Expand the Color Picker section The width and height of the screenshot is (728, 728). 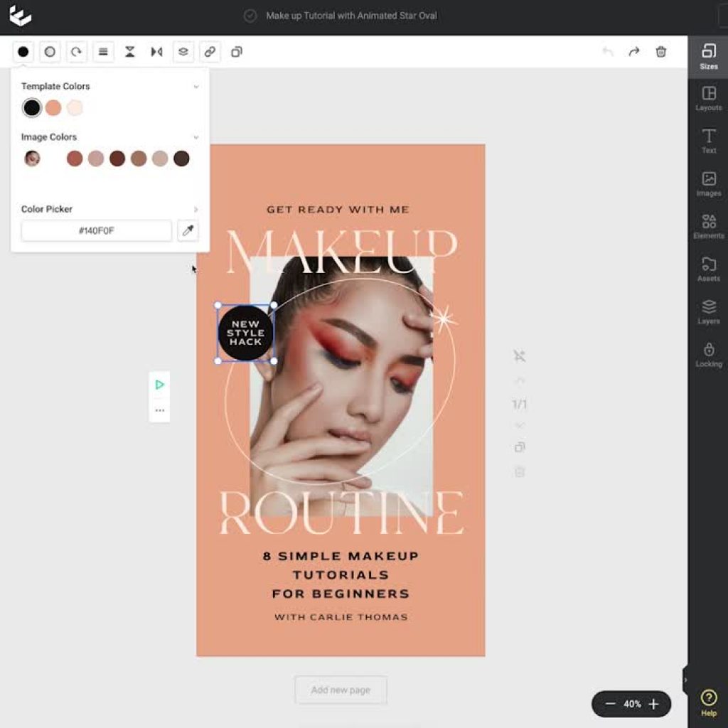(x=196, y=210)
